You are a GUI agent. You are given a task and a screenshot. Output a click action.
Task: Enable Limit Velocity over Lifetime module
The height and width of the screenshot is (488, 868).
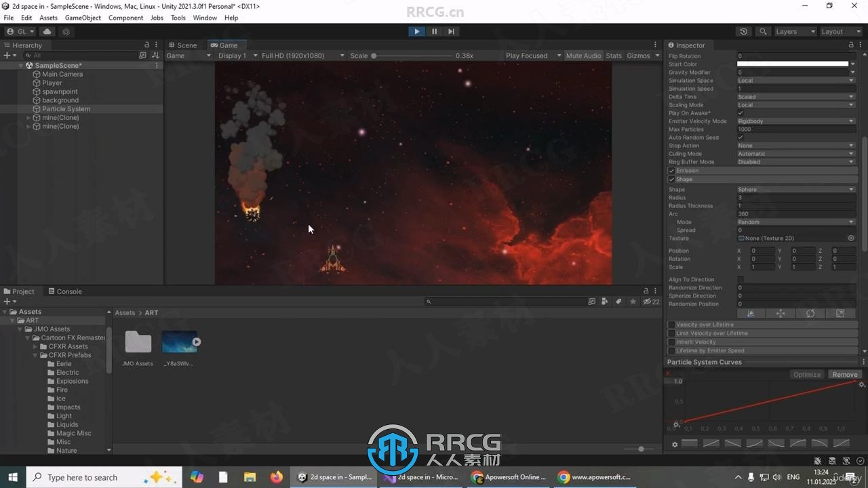pos(671,333)
